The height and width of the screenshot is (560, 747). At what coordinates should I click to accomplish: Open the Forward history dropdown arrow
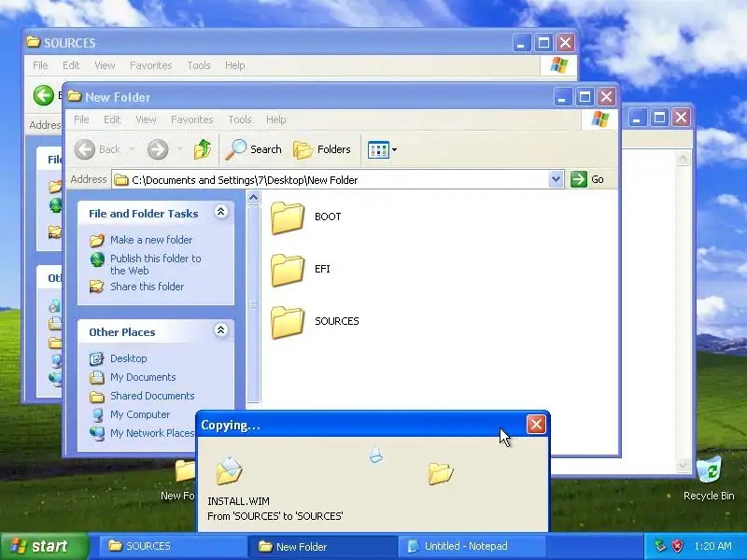179,149
